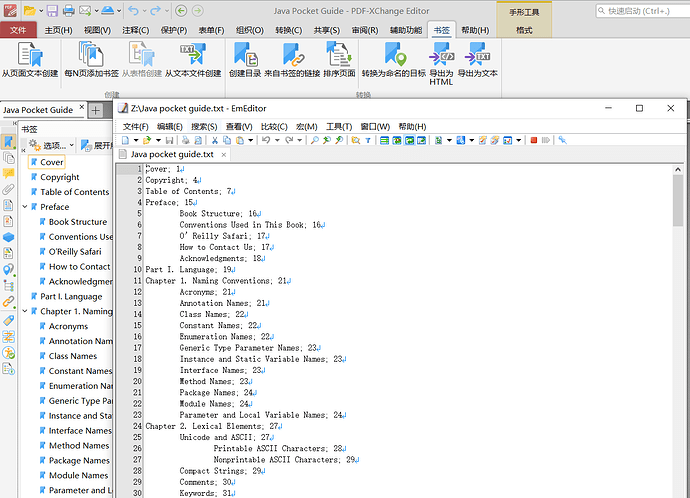Email document icon in PDF-XChange toolbar
This screenshot has width=690, height=498.
[x=85, y=11]
